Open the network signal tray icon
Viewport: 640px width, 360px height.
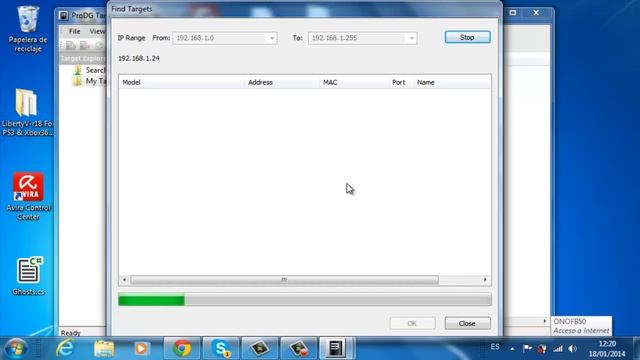(558, 349)
